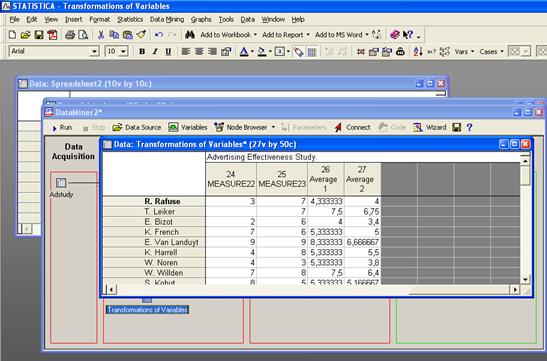Viewport: 547px width, 361px height.
Task: Open the Vars dropdown menu
Action: (464, 52)
